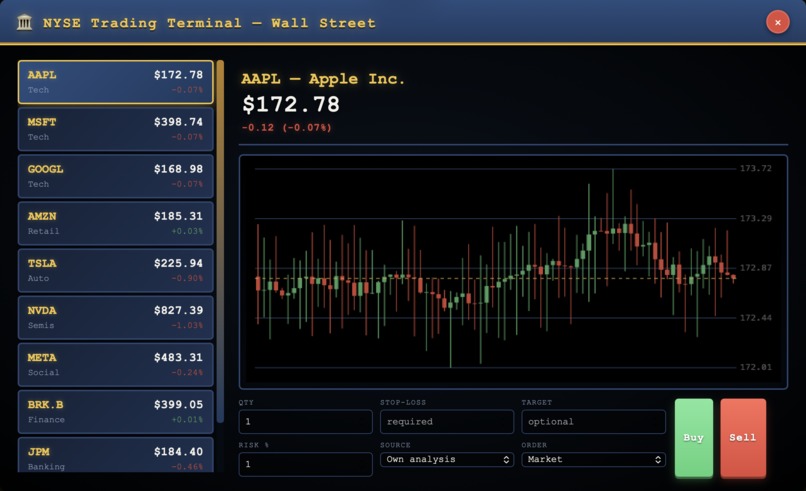
Task: Click the AAPL — Apple Inc. heading
Action: (323, 79)
